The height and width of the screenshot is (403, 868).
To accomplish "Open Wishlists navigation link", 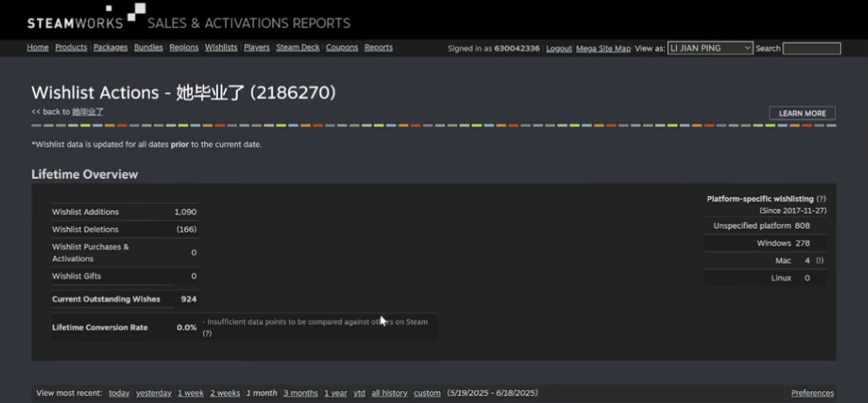I will [221, 47].
